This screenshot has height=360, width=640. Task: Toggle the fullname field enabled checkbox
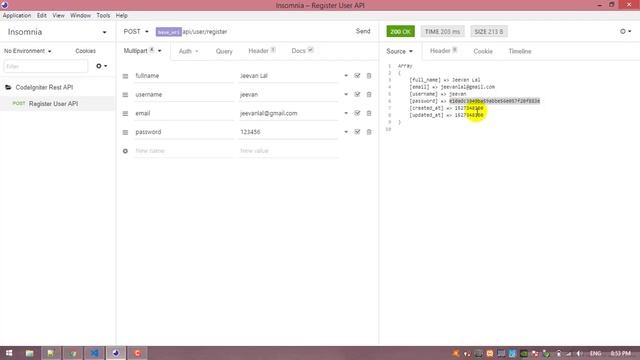pyautogui.click(x=357, y=76)
